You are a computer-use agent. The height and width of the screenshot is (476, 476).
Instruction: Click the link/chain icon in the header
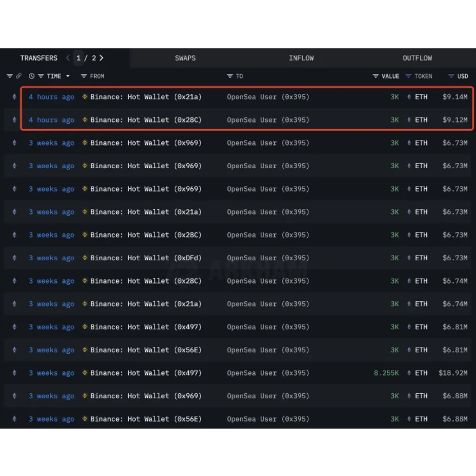coord(19,76)
